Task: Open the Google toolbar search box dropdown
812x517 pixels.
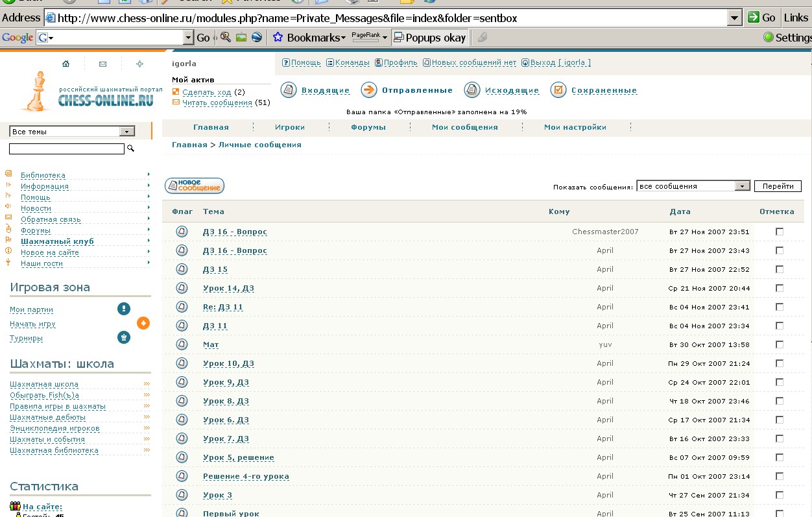Action: coord(189,38)
